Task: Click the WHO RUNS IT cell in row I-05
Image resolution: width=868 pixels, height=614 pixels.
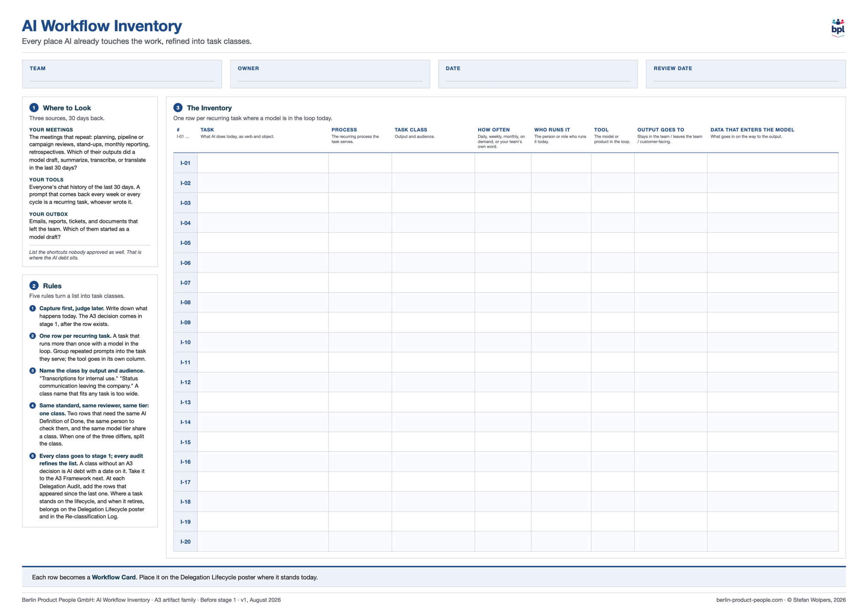Action: 561,243
